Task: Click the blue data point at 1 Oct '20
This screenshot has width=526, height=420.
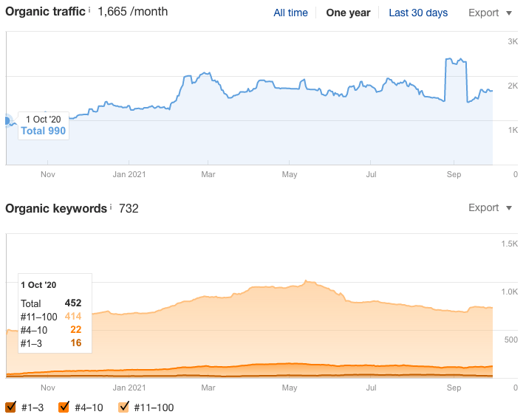Action: pyautogui.click(x=7, y=121)
